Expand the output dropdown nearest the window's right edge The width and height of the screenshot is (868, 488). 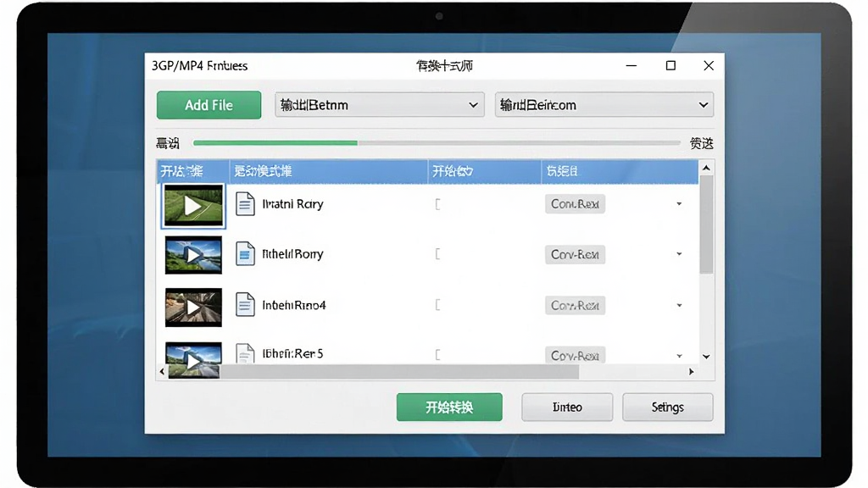(x=604, y=104)
